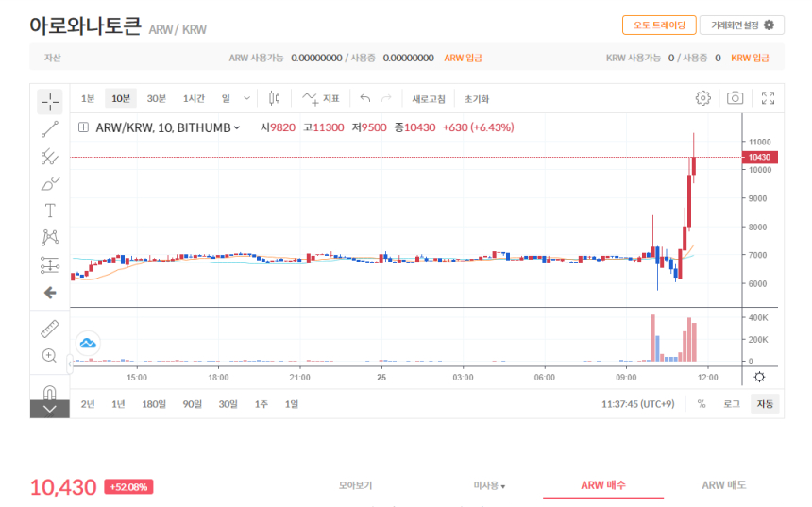Open candlestick chart style selector
The width and height of the screenshot is (812, 507).
click(275, 98)
